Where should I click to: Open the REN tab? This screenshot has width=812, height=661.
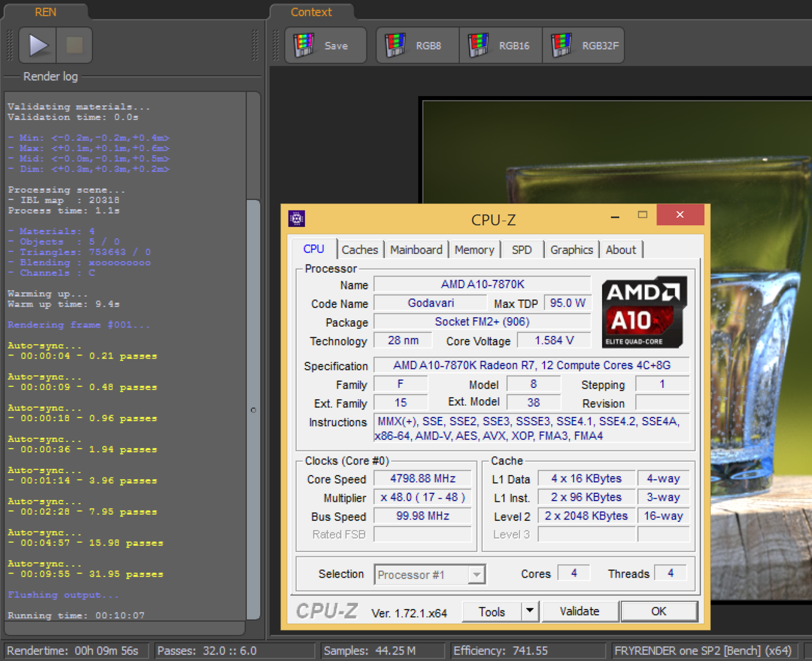tap(45, 12)
